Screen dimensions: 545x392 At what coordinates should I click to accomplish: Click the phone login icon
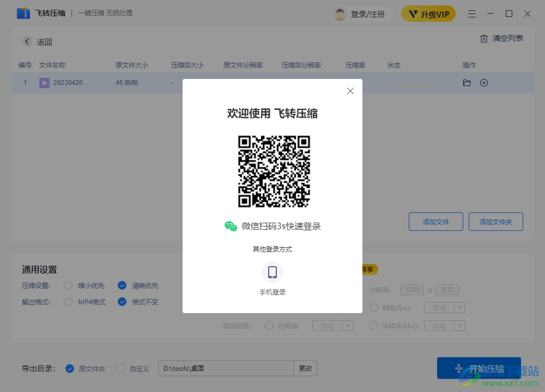click(272, 272)
